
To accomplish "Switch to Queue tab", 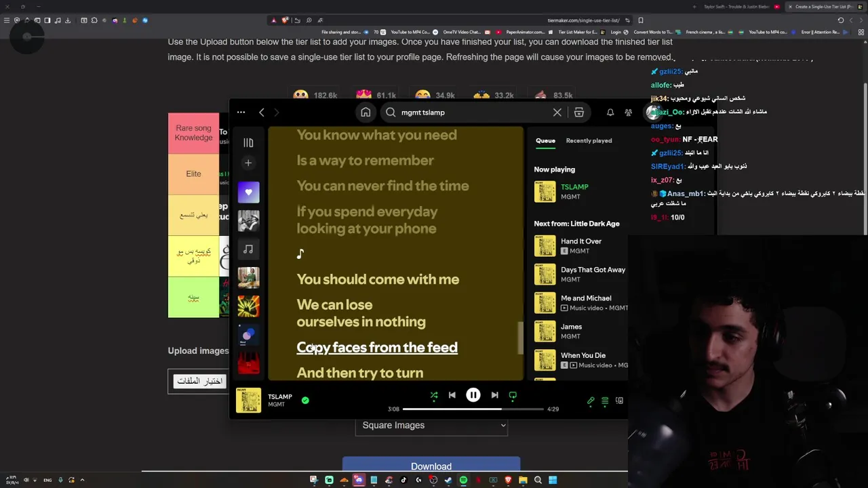I will click(545, 140).
